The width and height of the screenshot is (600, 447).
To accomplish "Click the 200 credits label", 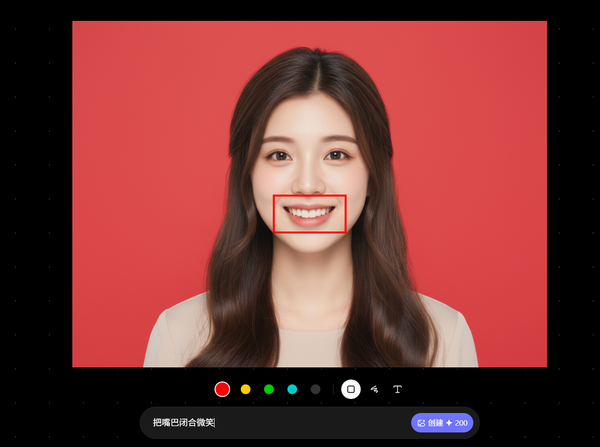I will click(461, 423).
